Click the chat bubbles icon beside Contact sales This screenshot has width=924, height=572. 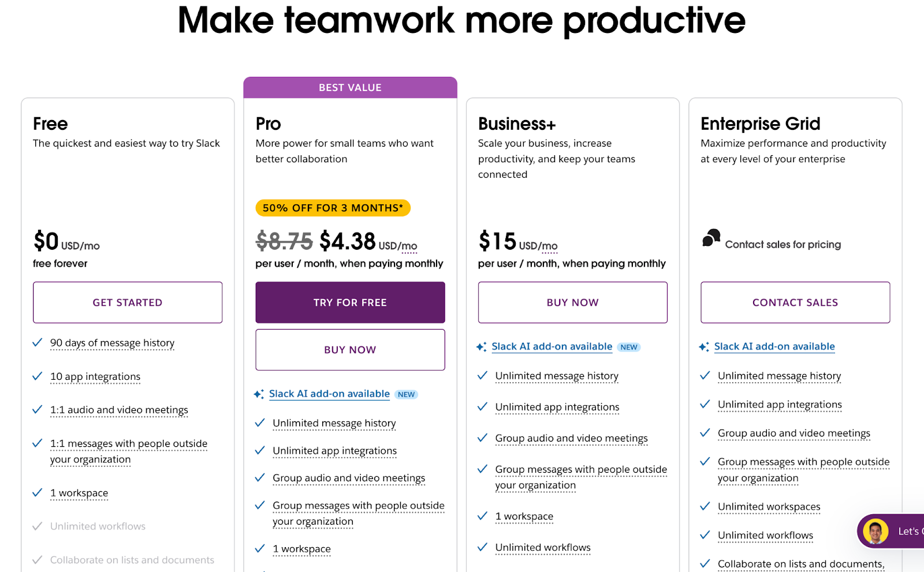click(711, 238)
